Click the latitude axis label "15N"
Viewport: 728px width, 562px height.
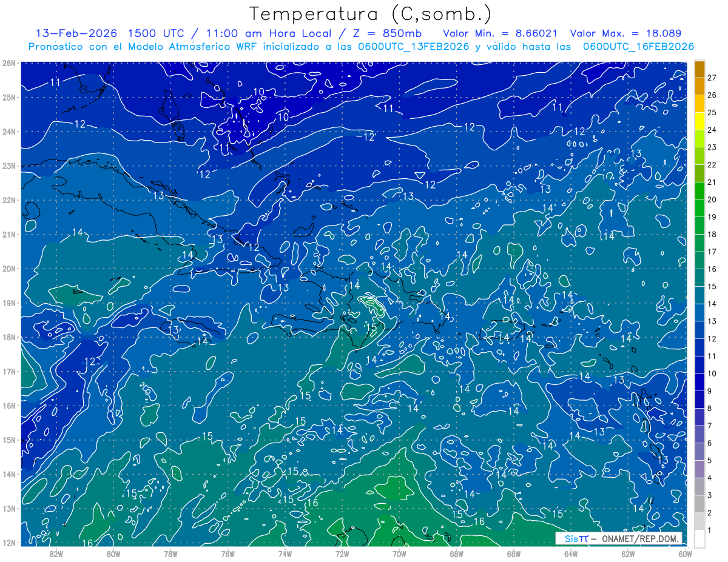[x=8, y=440]
